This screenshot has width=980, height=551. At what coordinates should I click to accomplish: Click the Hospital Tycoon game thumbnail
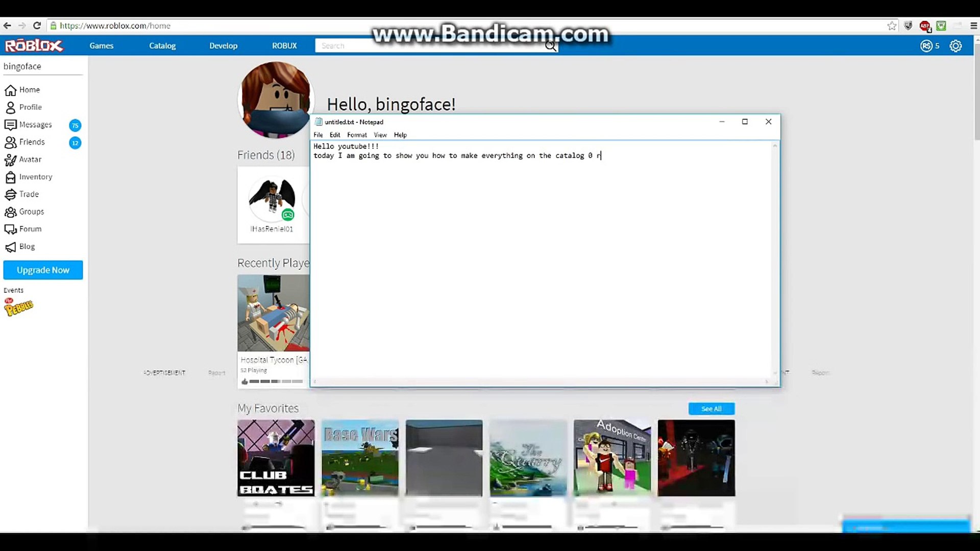tap(273, 312)
